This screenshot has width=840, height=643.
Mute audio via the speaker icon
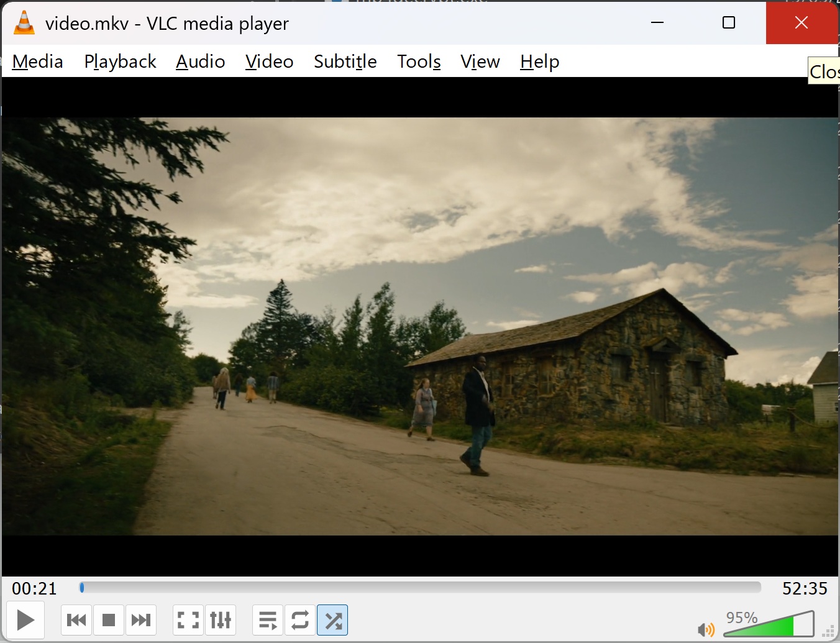point(706,630)
